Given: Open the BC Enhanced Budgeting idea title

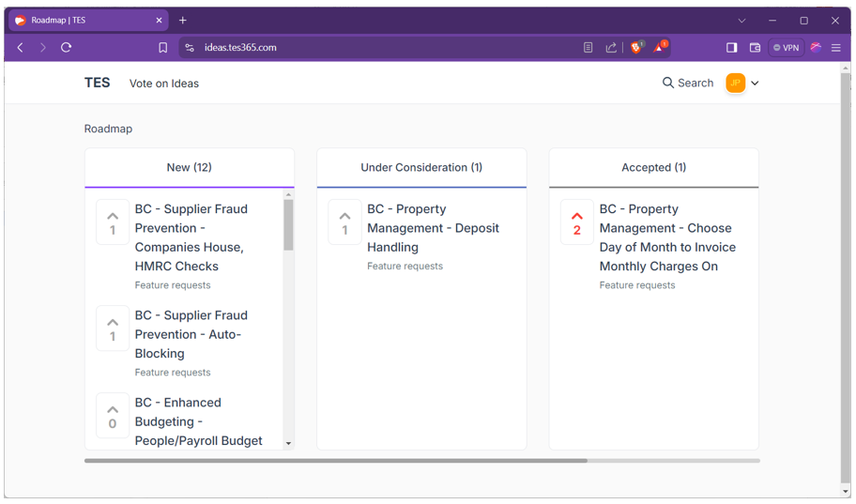Looking at the screenshot, I should click(x=198, y=421).
